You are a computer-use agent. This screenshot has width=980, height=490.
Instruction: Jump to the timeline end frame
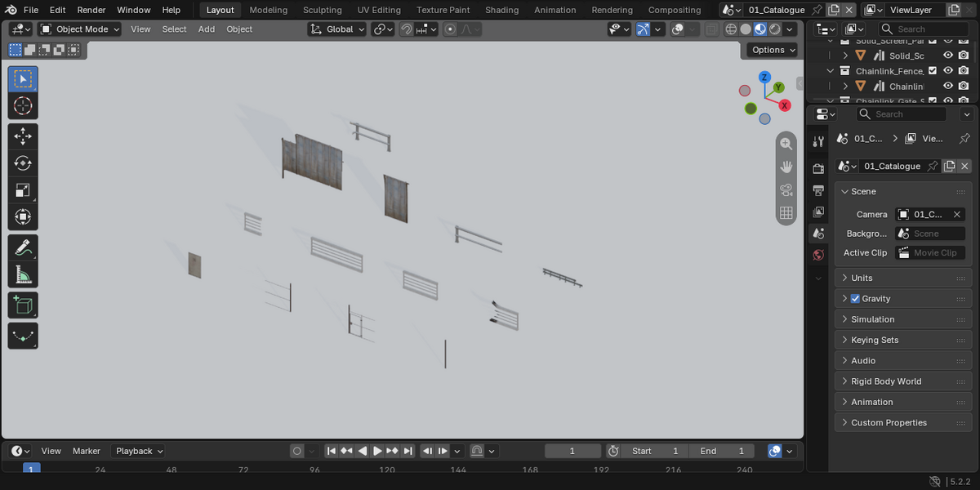point(408,451)
